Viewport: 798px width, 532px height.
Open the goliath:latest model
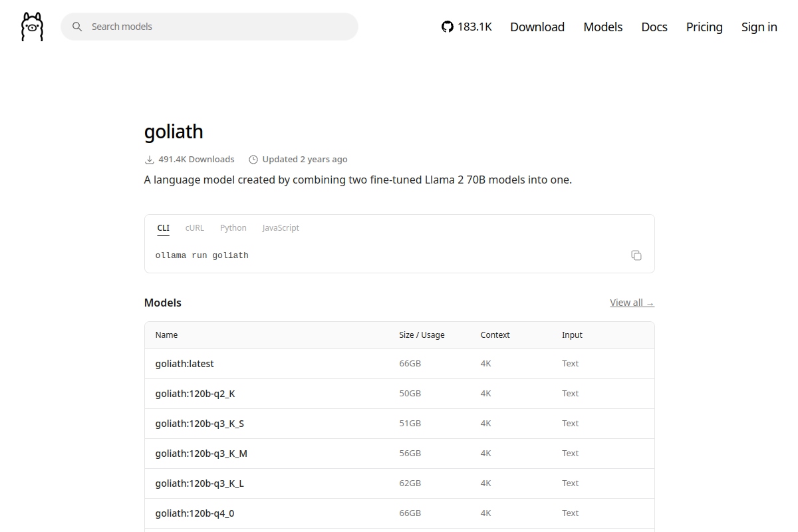tap(185, 364)
